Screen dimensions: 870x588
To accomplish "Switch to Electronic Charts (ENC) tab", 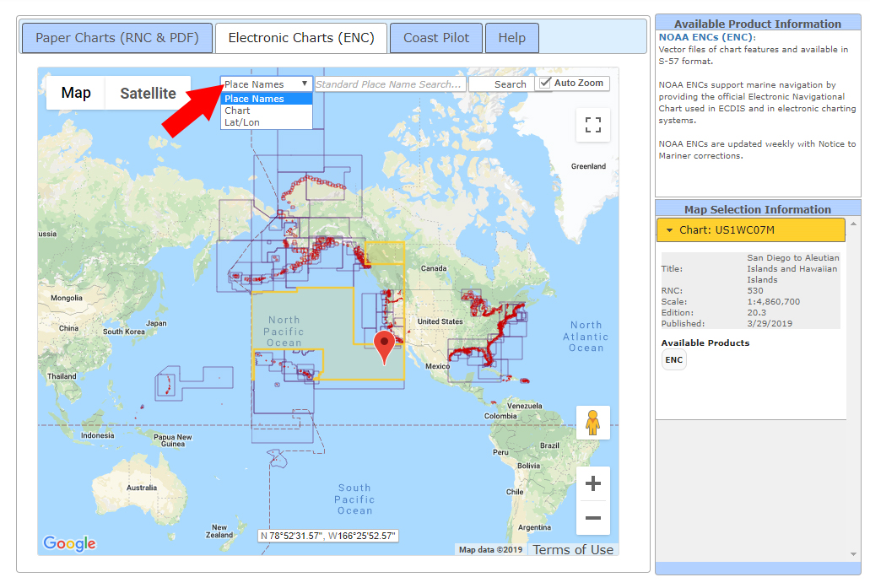I will tap(301, 38).
